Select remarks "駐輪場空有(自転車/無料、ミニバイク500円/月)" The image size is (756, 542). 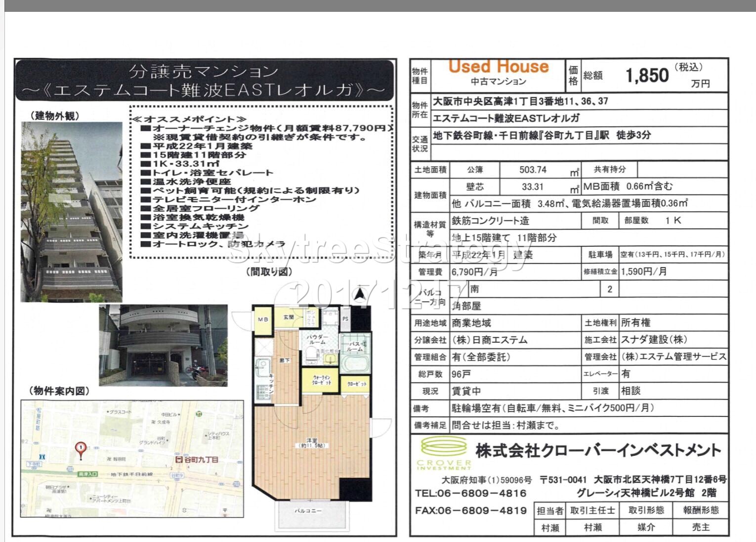coord(553,408)
